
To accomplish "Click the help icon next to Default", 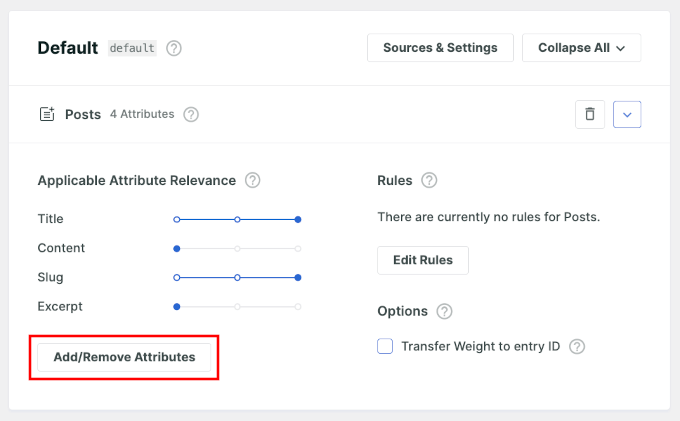I will 174,48.
